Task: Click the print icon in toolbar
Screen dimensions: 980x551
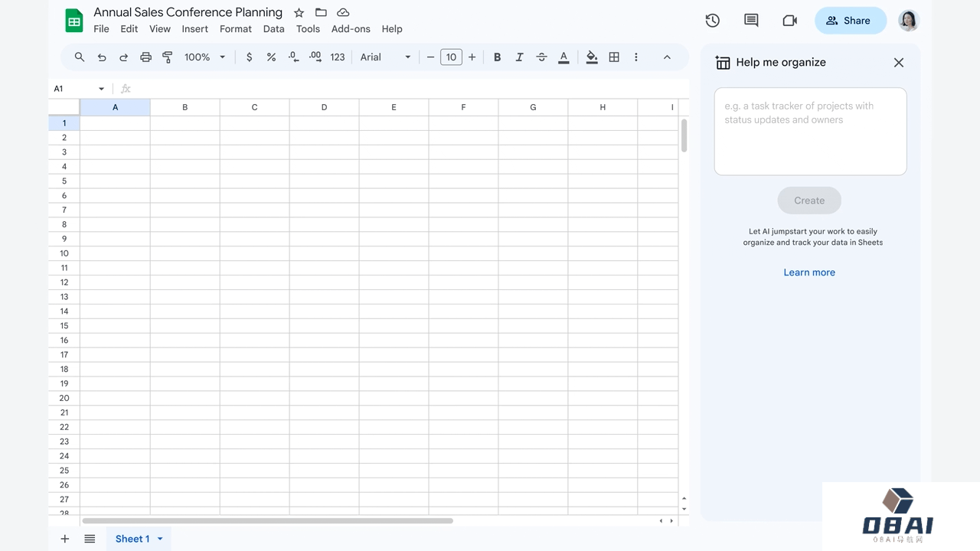Action: pyautogui.click(x=145, y=57)
